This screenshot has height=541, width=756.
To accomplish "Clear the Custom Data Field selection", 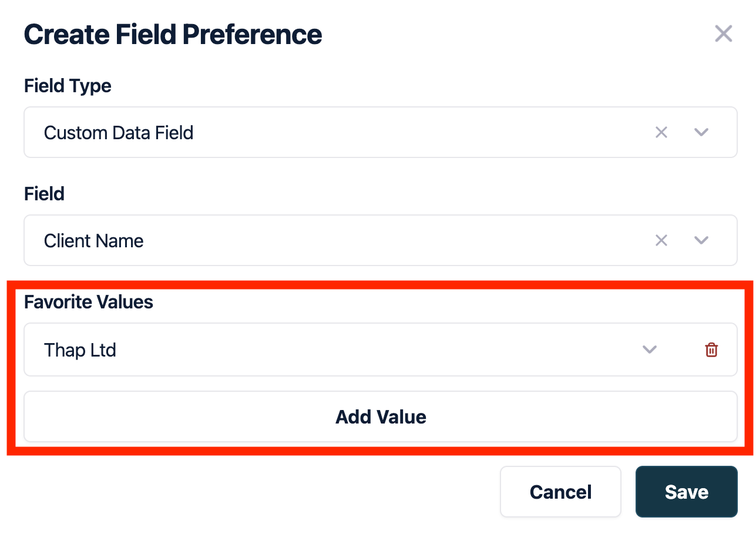I will pyautogui.click(x=661, y=133).
